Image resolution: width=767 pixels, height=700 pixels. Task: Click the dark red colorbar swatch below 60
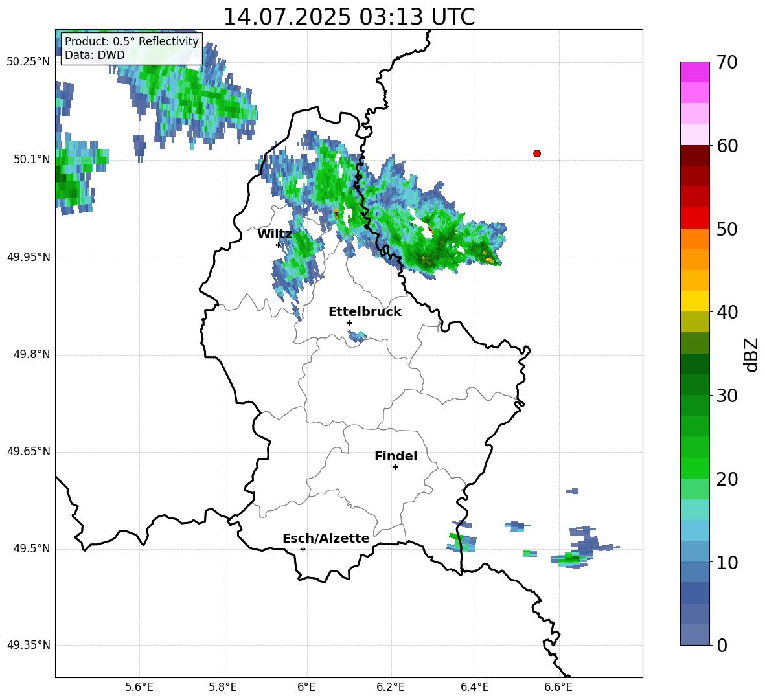(x=694, y=155)
